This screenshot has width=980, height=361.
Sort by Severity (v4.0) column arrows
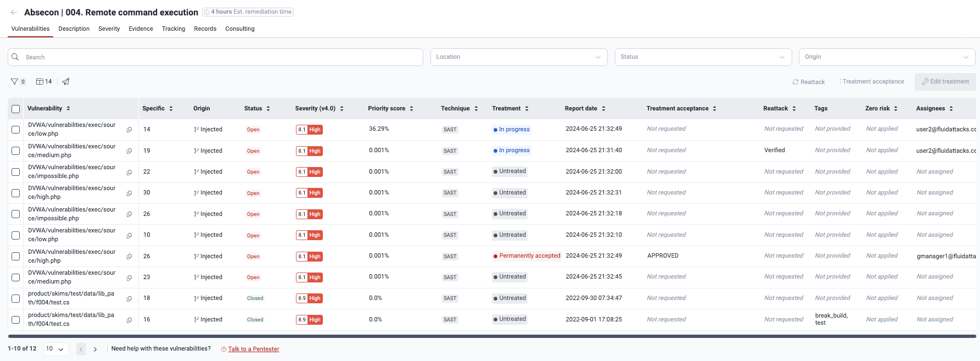coord(341,109)
